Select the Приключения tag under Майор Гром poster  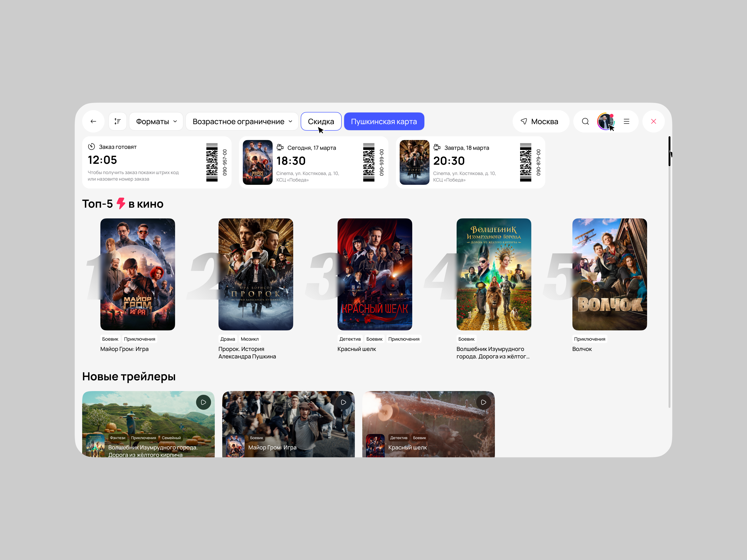(x=139, y=339)
